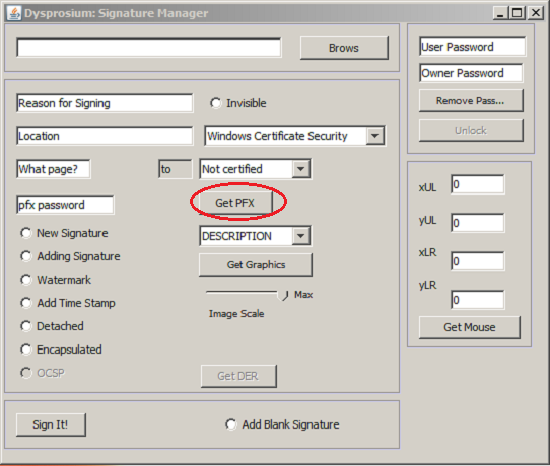Click the xUL coordinate field
The image size is (550, 466).
[x=478, y=184]
